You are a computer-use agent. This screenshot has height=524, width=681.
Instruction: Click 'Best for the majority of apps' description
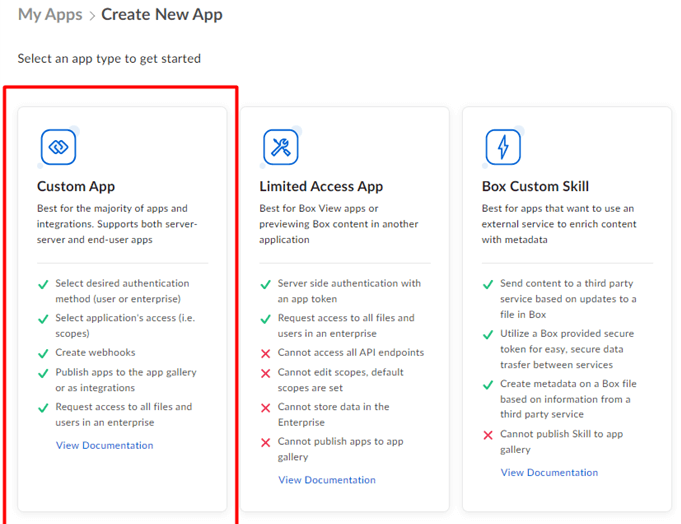coord(117,224)
